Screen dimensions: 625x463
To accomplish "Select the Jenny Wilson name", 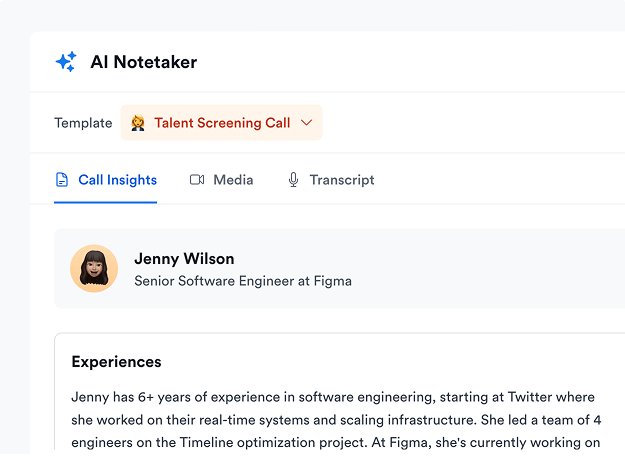I will click(x=184, y=259).
